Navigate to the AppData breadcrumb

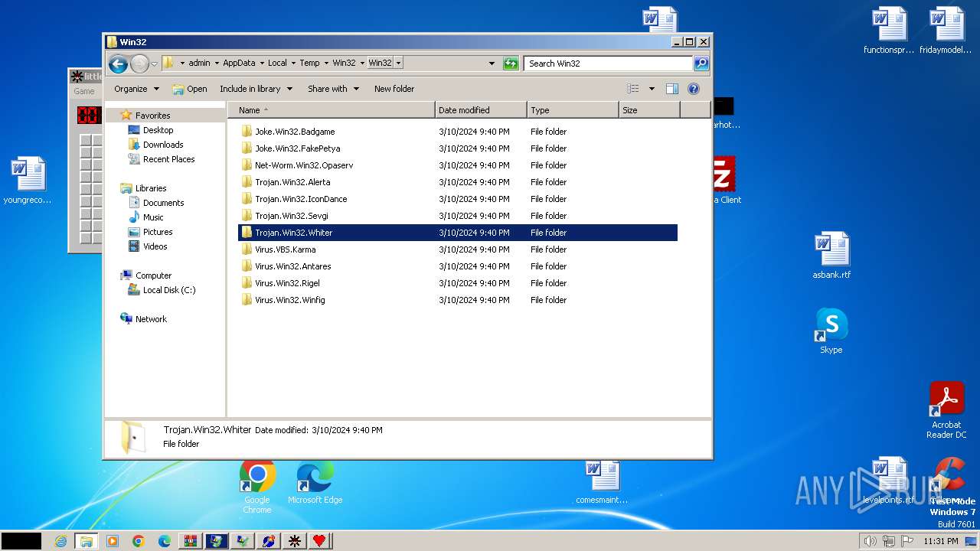click(239, 64)
